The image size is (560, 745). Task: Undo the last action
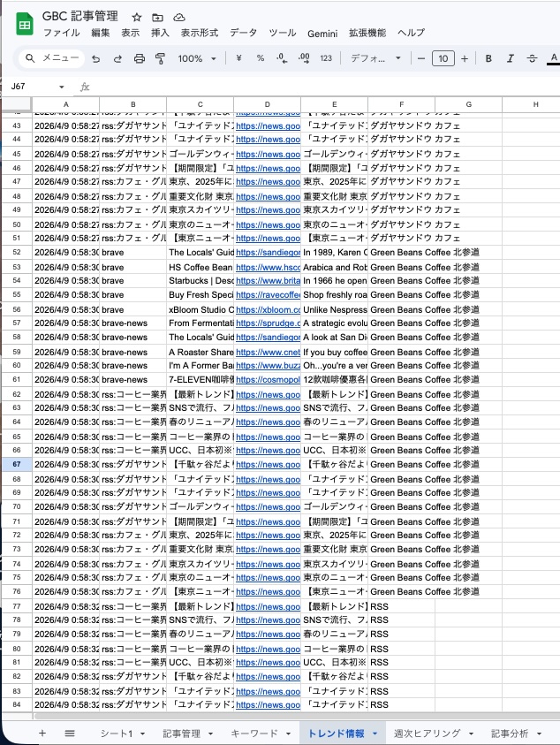[96, 58]
